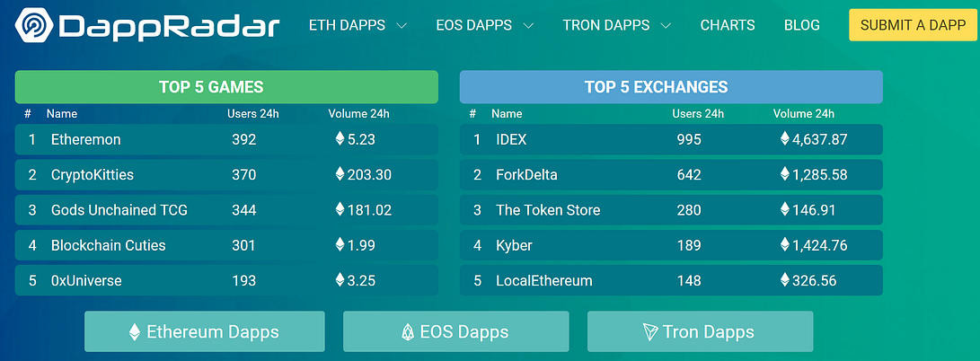Click the ETH icon beside LocalEthereum volume 326.56
This screenshot has height=361, width=980.
coord(785,280)
